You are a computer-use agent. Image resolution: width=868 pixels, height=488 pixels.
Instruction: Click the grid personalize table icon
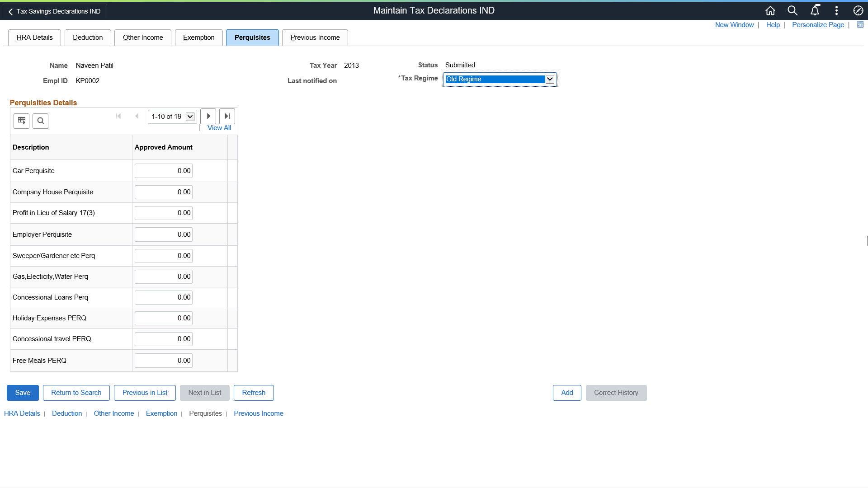[21, 121]
